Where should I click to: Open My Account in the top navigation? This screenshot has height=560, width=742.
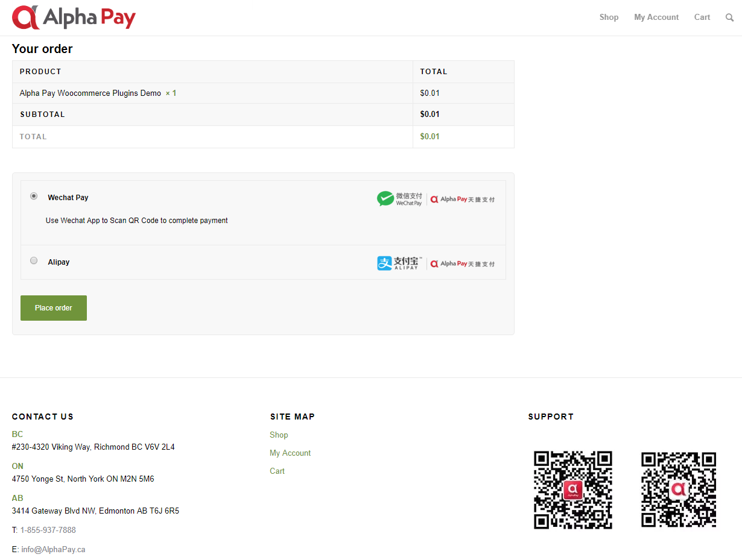656,17
